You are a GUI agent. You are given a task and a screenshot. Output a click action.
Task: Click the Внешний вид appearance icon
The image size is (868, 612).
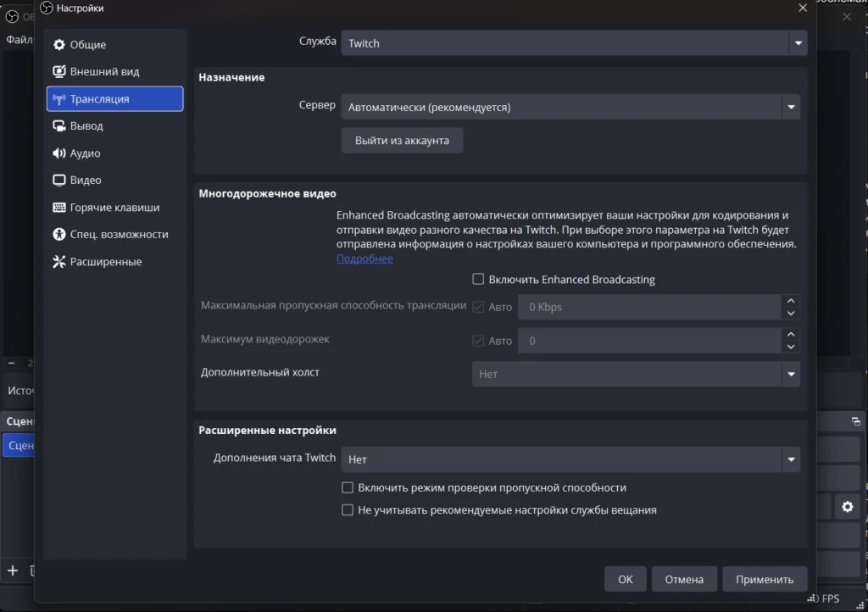click(x=59, y=72)
